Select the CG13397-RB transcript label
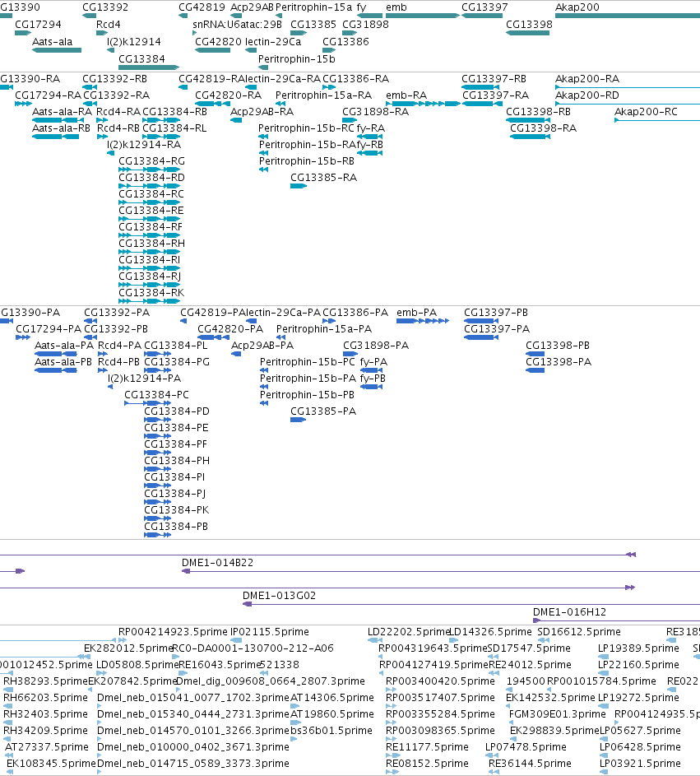The height and width of the screenshot is (776, 700). [x=494, y=79]
